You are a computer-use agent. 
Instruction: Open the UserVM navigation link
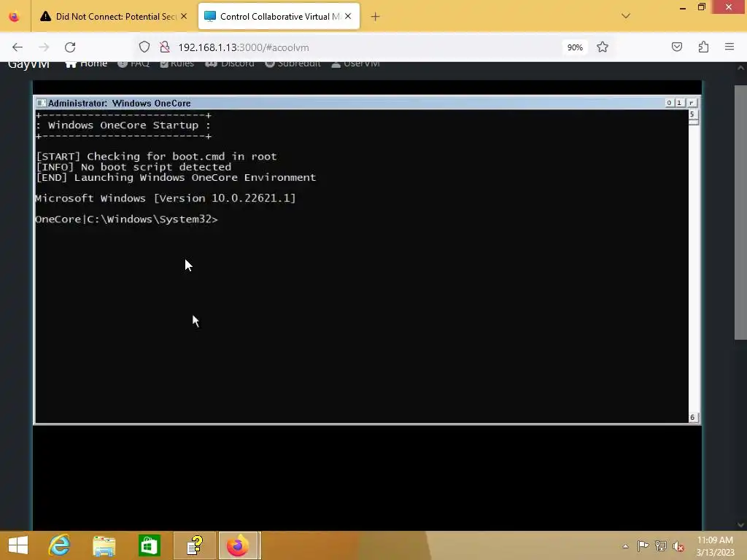pos(355,63)
